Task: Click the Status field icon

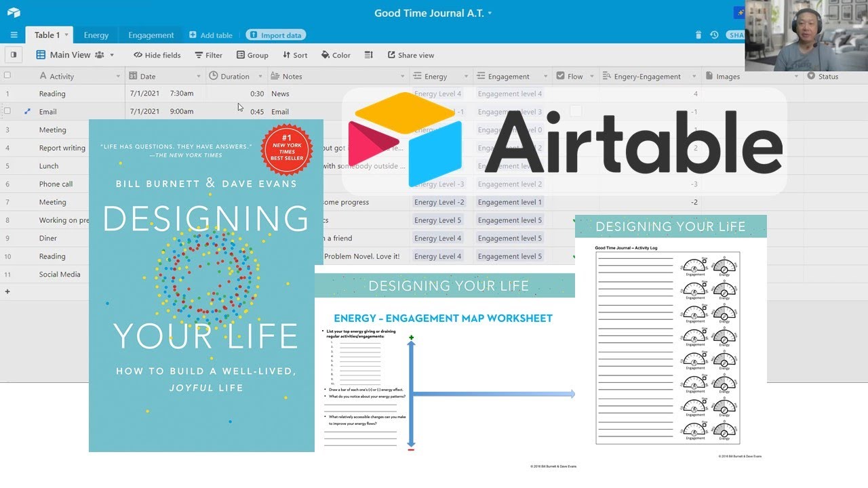Action: pyautogui.click(x=811, y=76)
